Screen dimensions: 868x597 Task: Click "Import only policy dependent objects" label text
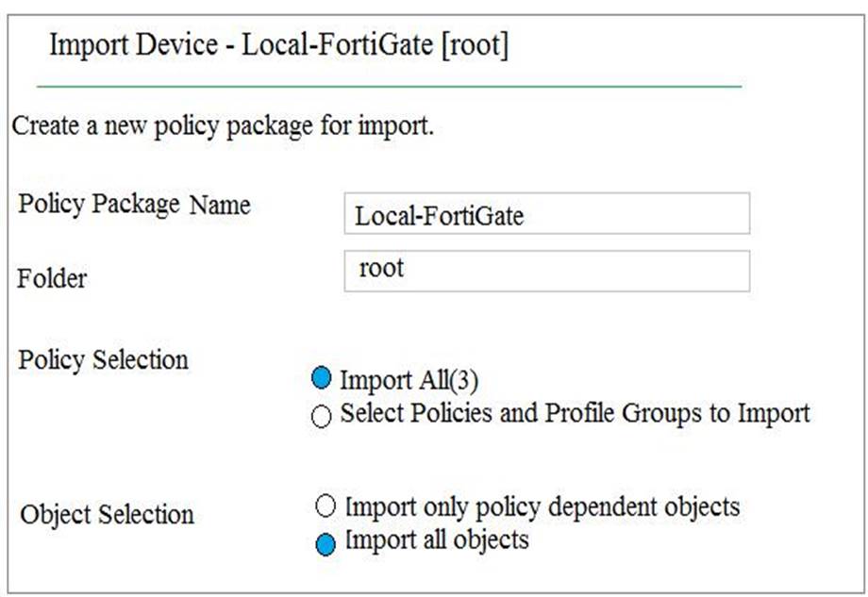click(x=542, y=506)
